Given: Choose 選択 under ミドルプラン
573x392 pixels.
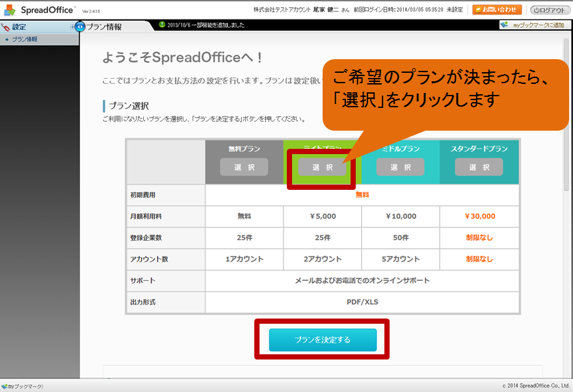Looking at the screenshot, I should (x=401, y=167).
